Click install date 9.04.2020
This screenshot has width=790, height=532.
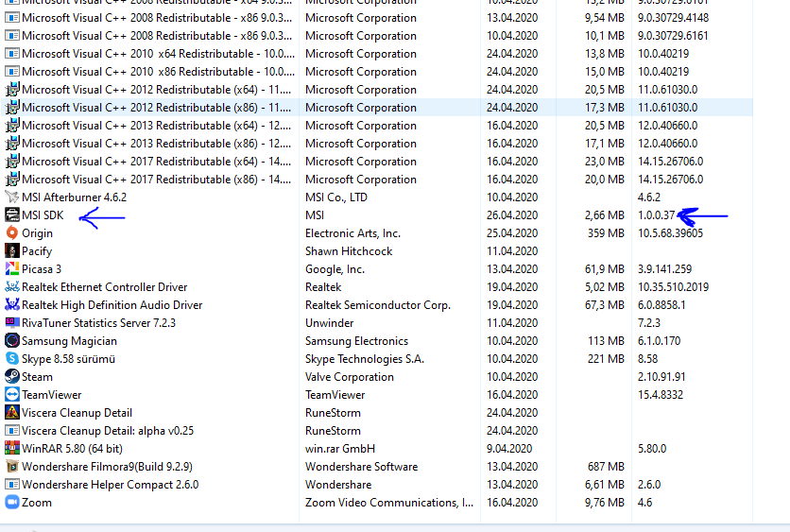pyautogui.click(x=508, y=448)
